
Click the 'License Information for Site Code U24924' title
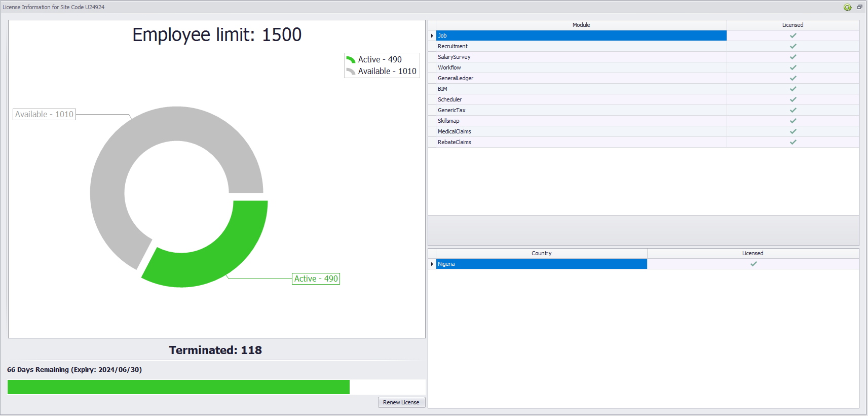click(54, 7)
